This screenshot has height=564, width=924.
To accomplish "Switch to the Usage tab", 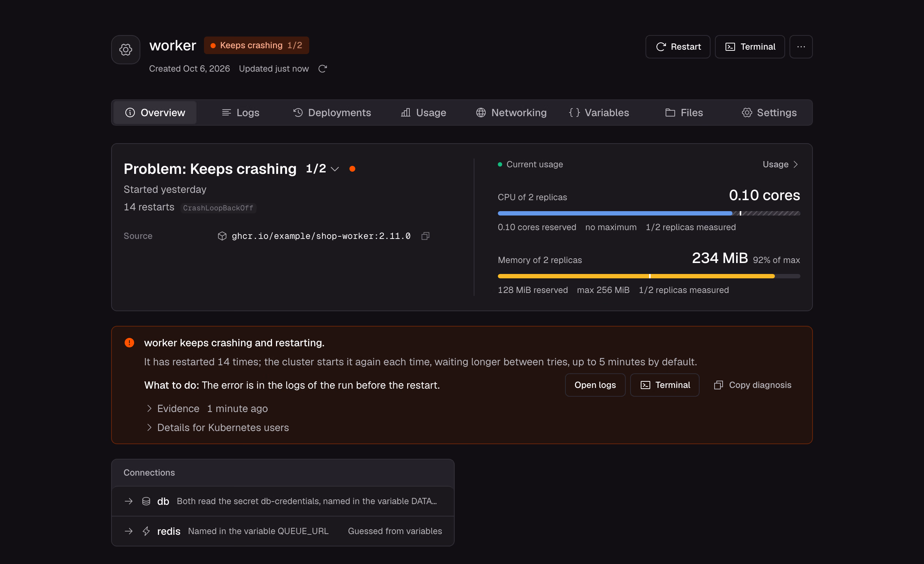I will click(423, 113).
